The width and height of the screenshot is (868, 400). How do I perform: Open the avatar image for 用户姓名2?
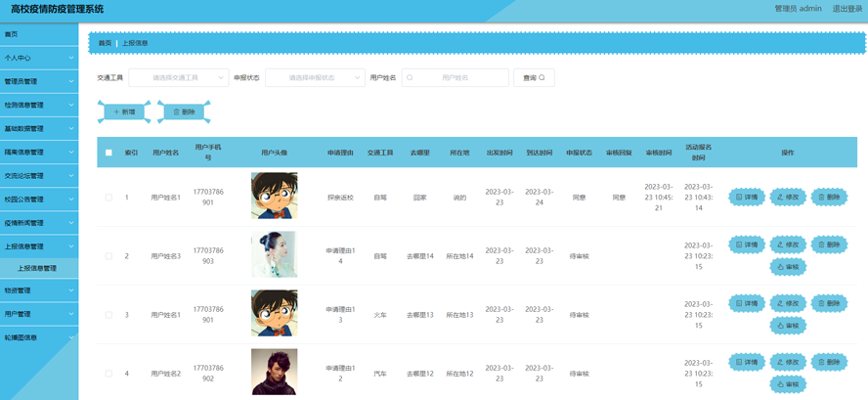[x=274, y=372]
